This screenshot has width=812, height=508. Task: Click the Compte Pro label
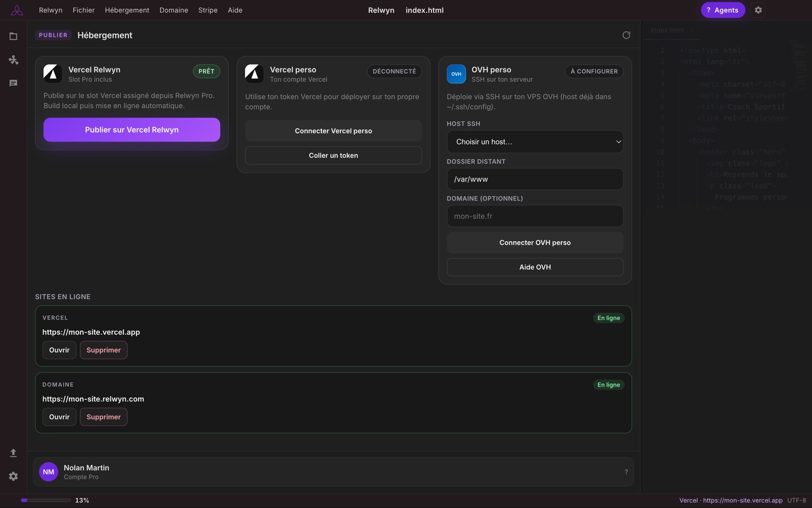coord(81,477)
